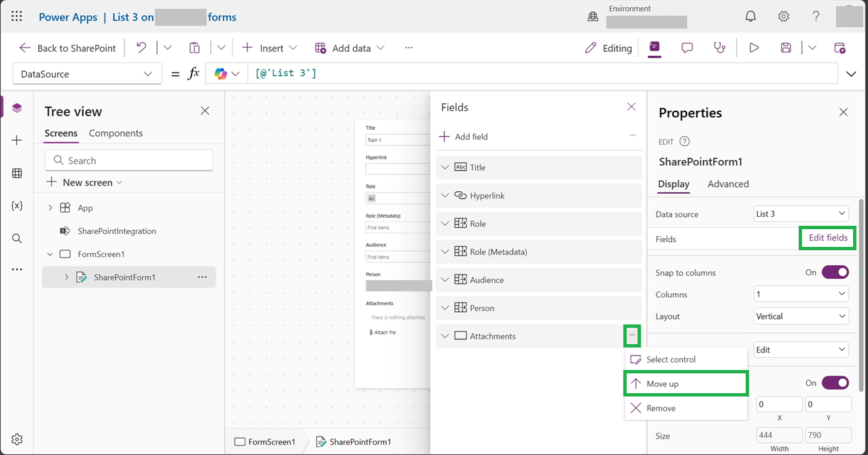The width and height of the screenshot is (868, 455).
Task: Preview the app with play icon
Action: click(x=754, y=48)
